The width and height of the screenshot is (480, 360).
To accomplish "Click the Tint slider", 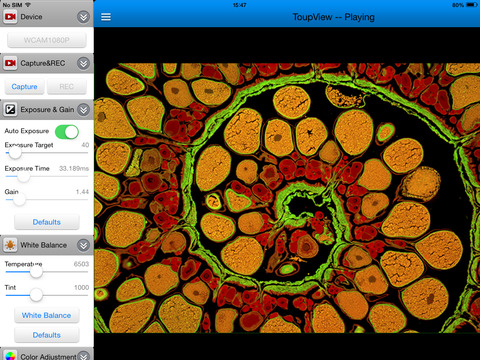I will pyautogui.click(x=47, y=295).
